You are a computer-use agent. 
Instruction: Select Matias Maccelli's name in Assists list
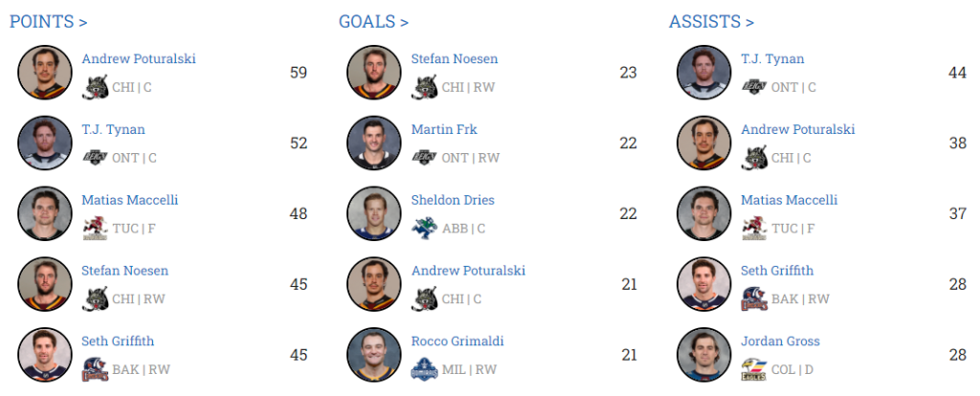(x=789, y=200)
